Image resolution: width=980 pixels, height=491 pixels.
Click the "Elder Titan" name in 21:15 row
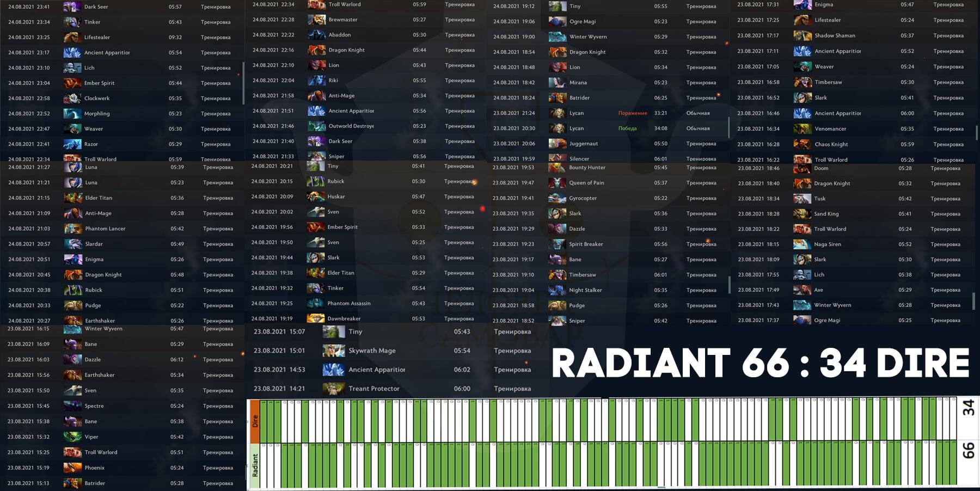coord(99,198)
